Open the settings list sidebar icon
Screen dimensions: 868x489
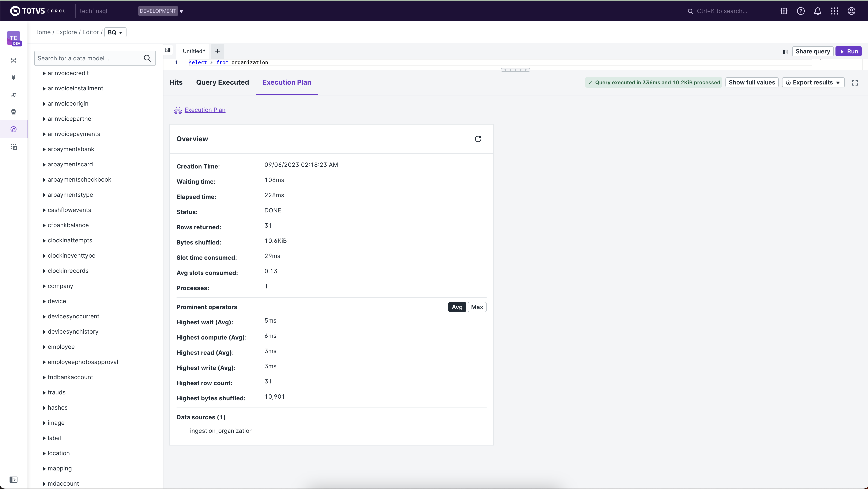coord(14,147)
